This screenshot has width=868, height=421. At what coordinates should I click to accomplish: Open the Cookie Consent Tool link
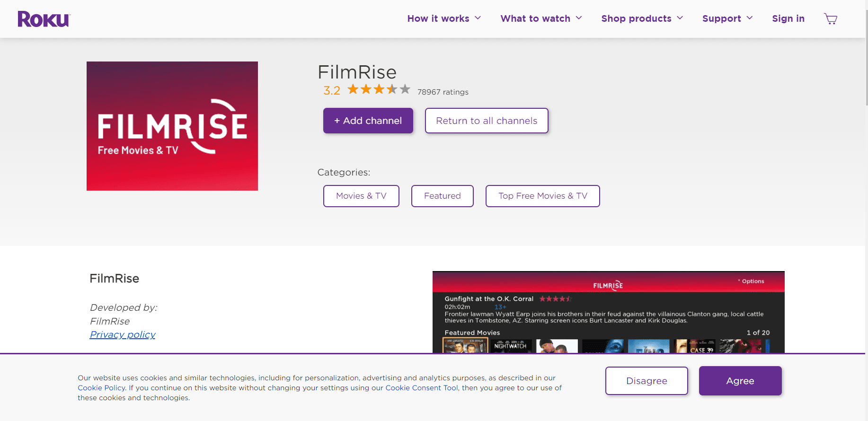click(x=421, y=388)
